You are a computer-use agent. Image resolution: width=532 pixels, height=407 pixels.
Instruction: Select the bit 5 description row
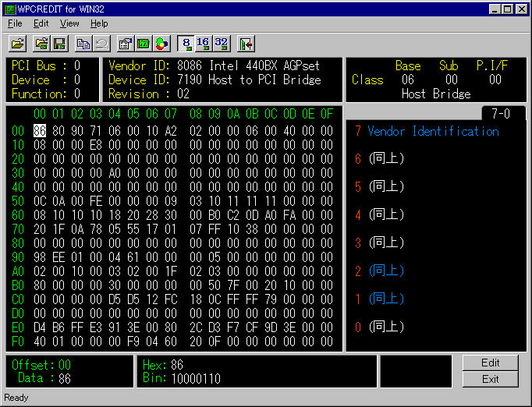[379, 186]
